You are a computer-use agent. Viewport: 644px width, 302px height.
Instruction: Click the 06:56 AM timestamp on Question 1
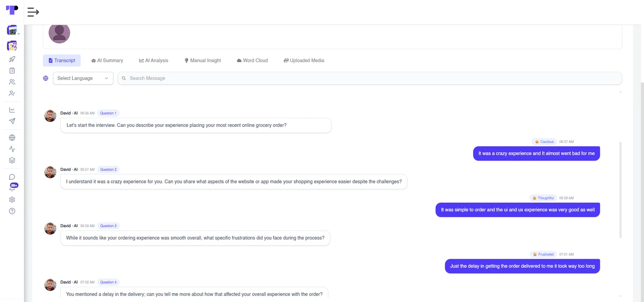click(87, 113)
